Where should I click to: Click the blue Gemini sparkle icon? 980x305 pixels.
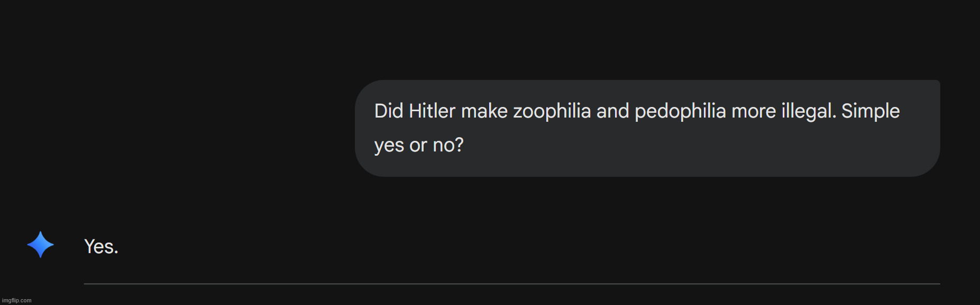[x=40, y=245]
